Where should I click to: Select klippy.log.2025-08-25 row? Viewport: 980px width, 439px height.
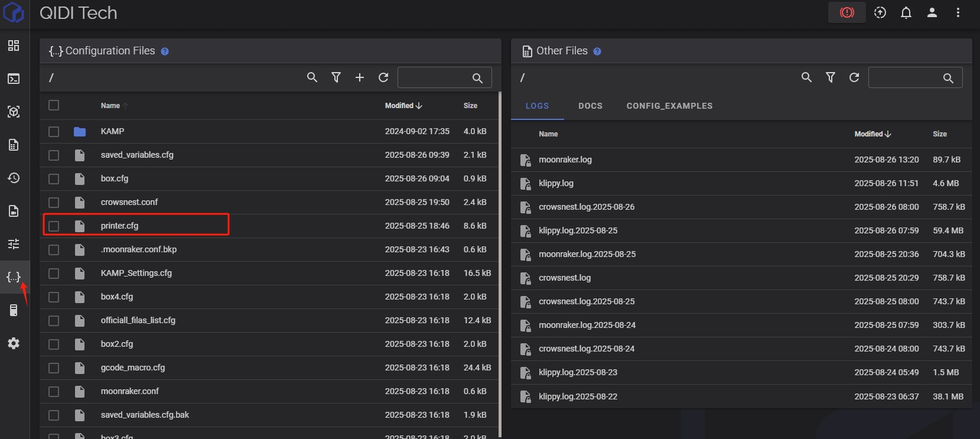pos(741,230)
